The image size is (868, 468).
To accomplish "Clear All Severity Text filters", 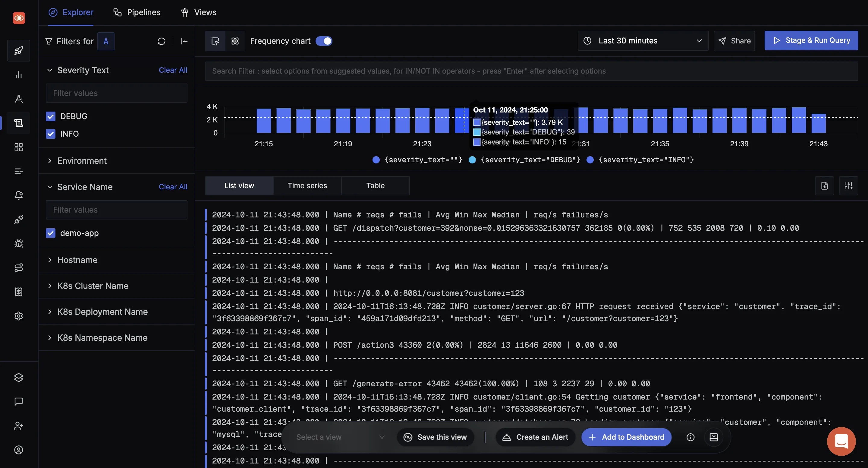I will (x=173, y=70).
